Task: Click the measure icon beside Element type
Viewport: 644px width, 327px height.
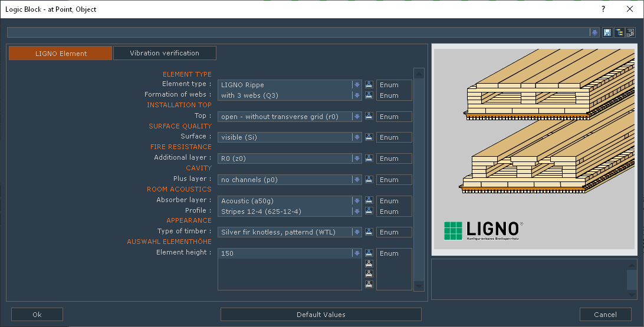Action: click(x=369, y=85)
